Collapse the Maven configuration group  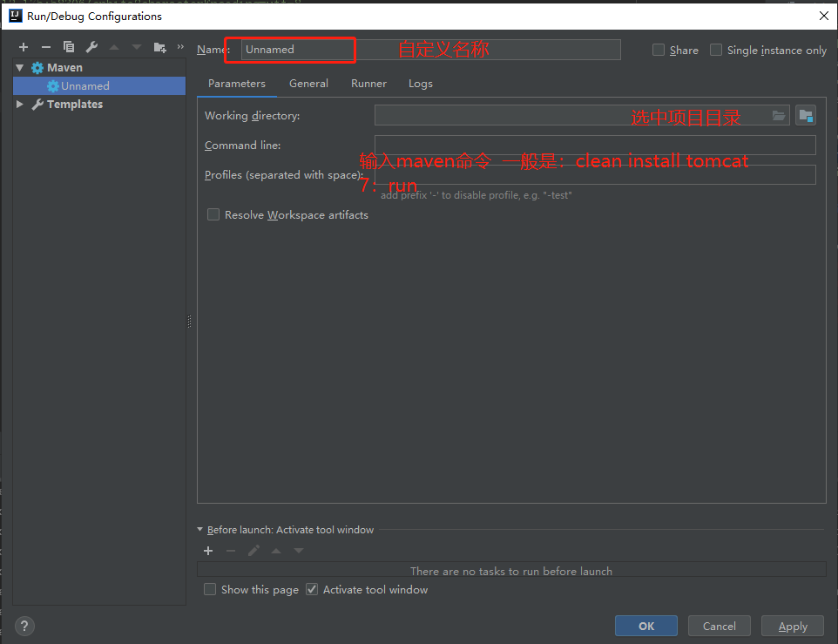pos(19,67)
